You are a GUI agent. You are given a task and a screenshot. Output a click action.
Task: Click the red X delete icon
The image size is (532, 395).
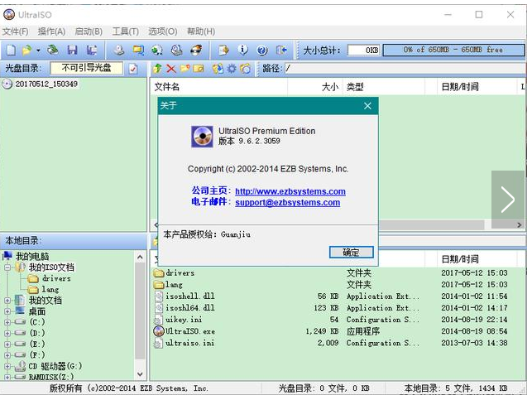tap(171, 69)
